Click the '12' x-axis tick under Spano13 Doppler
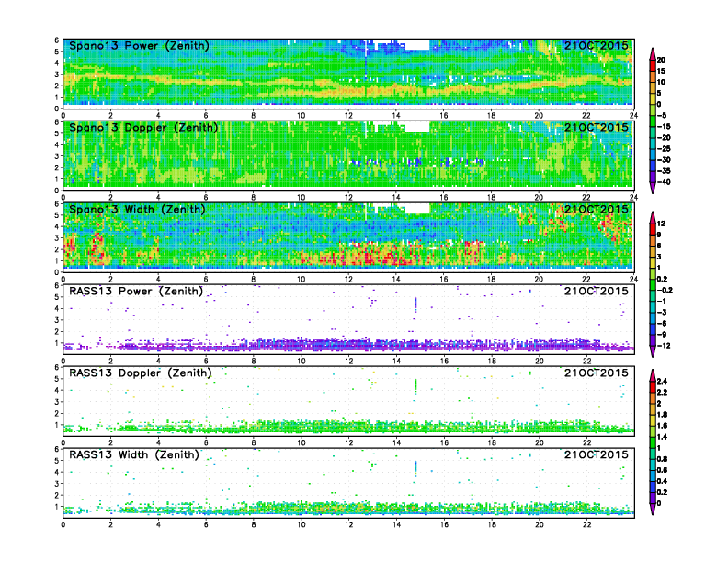Viewport: 728px width, 563px height. point(348,198)
